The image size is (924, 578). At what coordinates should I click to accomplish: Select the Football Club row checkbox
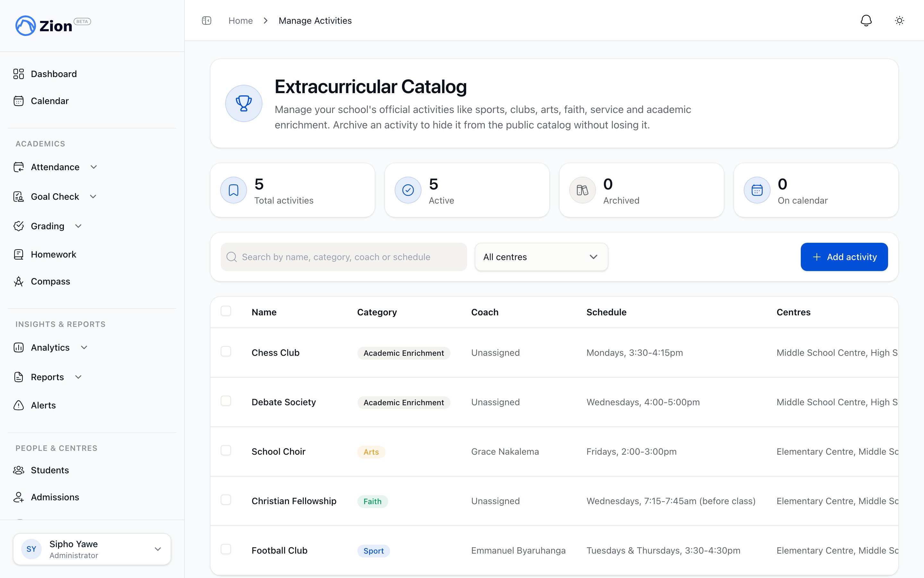[226, 549]
